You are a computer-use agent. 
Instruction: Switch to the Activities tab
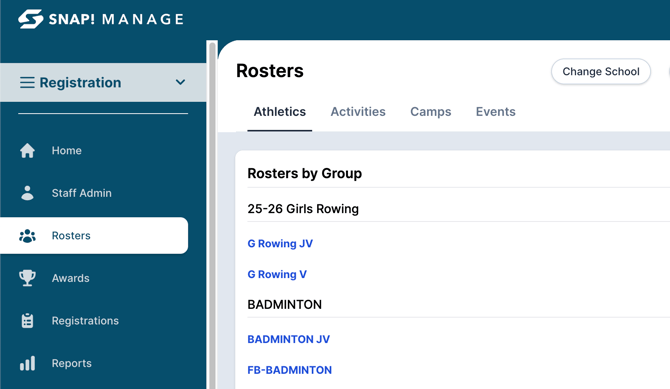tap(358, 112)
